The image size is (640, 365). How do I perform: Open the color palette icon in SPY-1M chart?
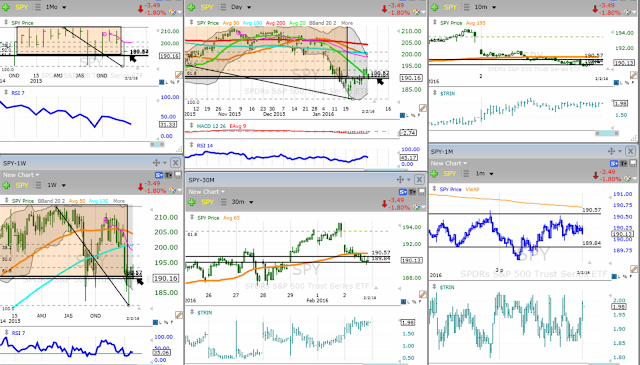[628, 178]
